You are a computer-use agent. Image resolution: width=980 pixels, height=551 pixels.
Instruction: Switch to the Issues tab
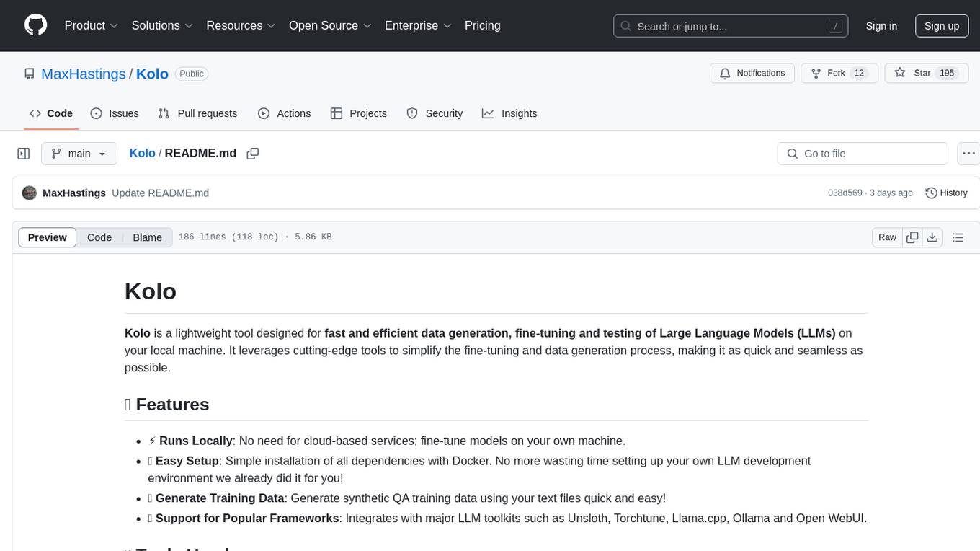[115, 113]
